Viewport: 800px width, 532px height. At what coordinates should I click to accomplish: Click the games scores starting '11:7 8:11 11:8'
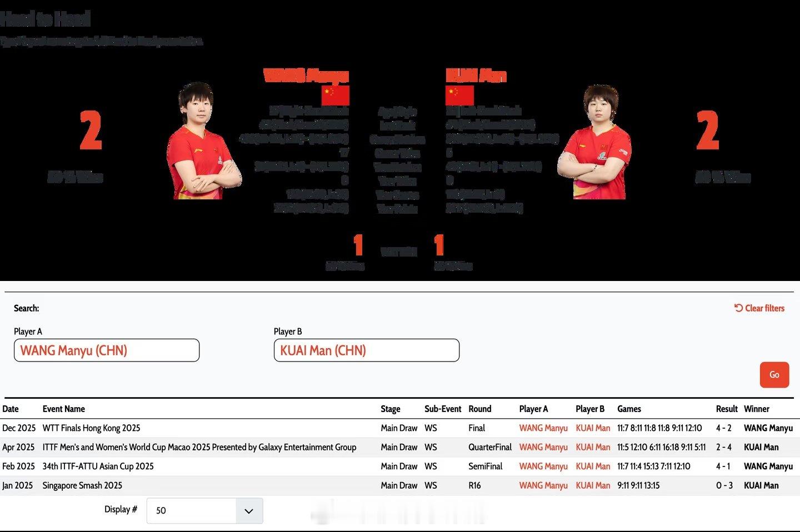[x=659, y=428]
